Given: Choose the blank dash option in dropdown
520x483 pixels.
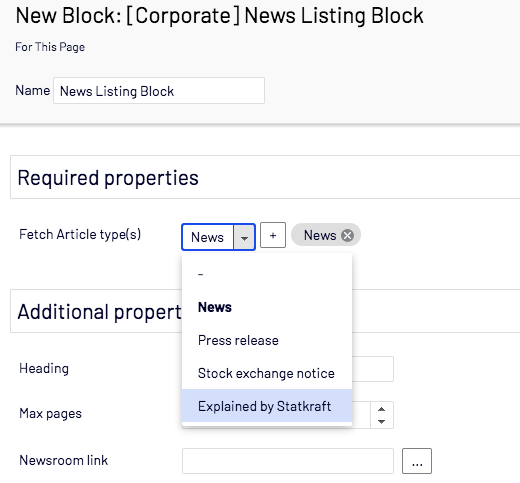Looking at the screenshot, I should coord(200,274).
